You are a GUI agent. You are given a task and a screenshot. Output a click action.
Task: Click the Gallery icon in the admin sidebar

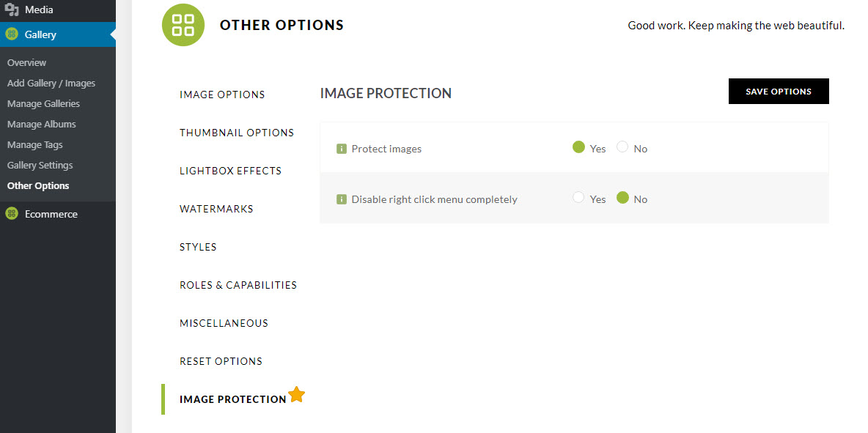point(12,34)
